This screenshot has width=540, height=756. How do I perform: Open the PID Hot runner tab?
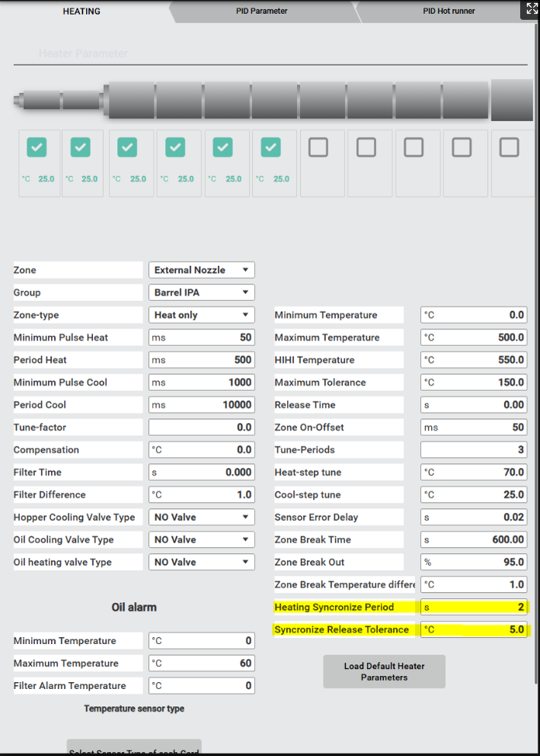[449, 11]
